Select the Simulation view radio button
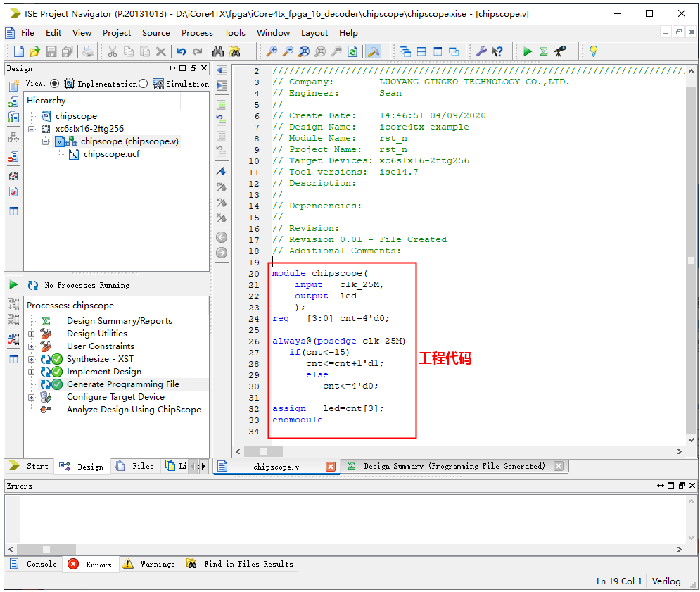The width and height of the screenshot is (700, 592). (x=144, y=84)
